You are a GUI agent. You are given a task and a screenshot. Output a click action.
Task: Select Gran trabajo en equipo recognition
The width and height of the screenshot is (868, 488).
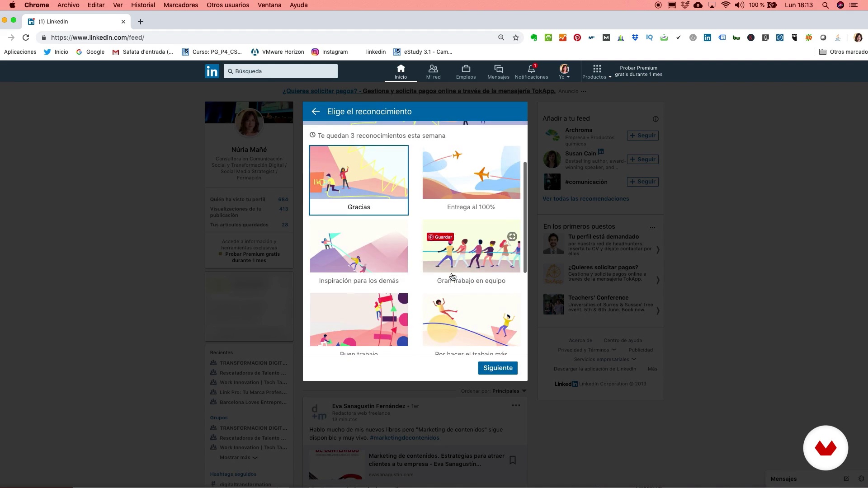471,253
